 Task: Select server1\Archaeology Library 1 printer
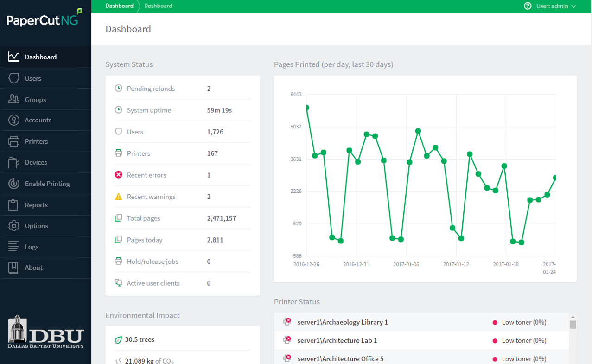click(342, 322)
